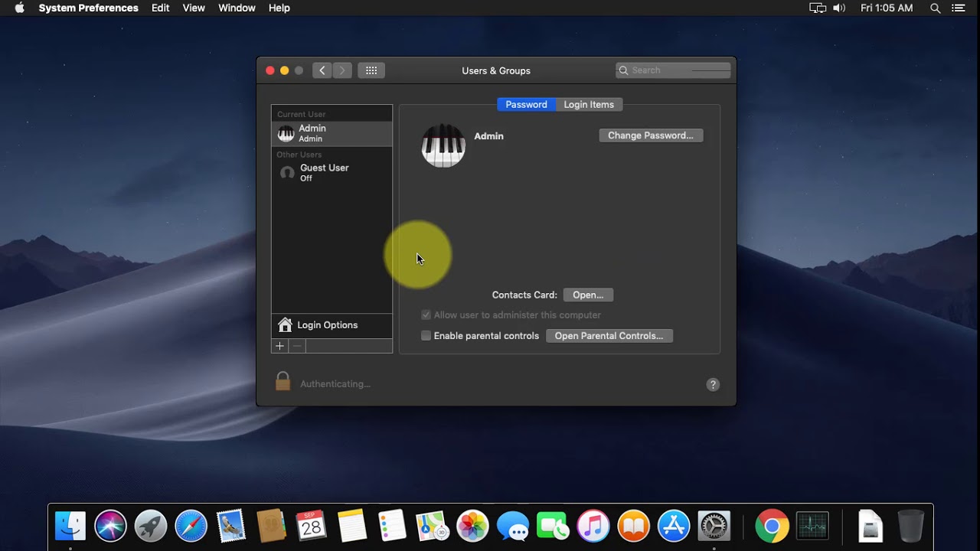The image size is (980, 551).
Task: Open the Photos pinwheel icon
Action: [x=472, y=527]
